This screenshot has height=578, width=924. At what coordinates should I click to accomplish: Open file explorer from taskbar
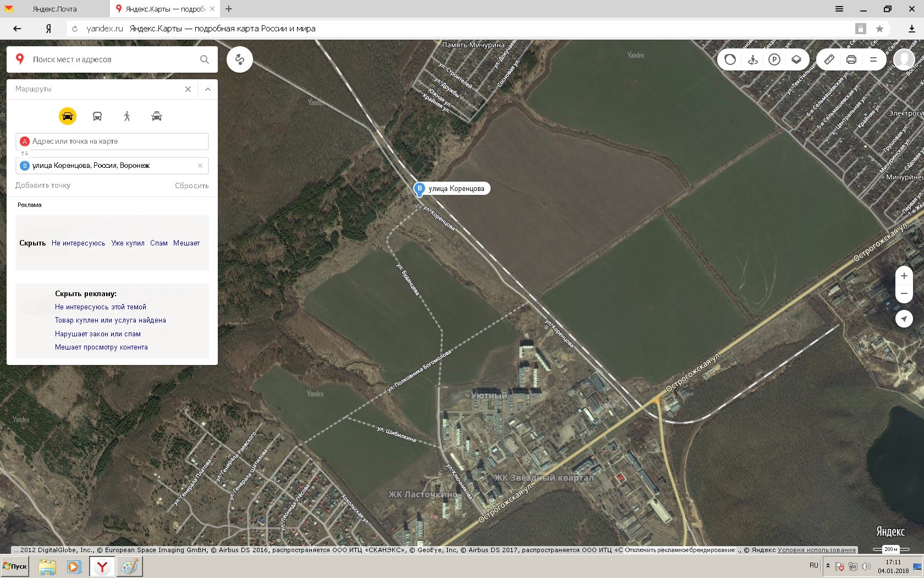(47, 566)
